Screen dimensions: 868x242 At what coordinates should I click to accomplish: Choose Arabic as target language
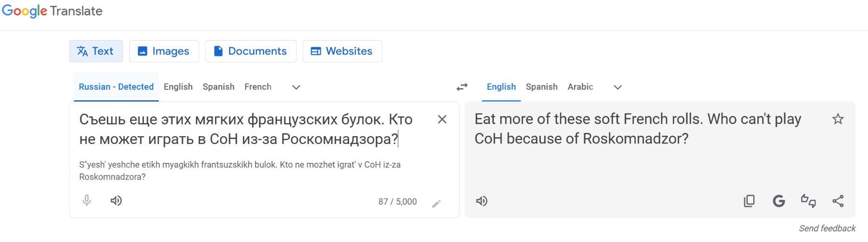[x=580, y=87]
